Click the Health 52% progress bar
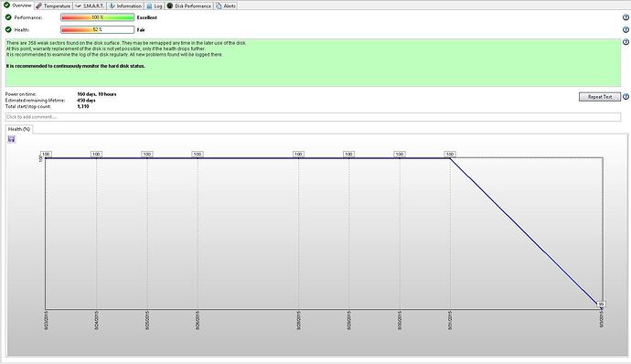Image resolution: width=631 pixels, height=364 pixels. pos(97,30)
